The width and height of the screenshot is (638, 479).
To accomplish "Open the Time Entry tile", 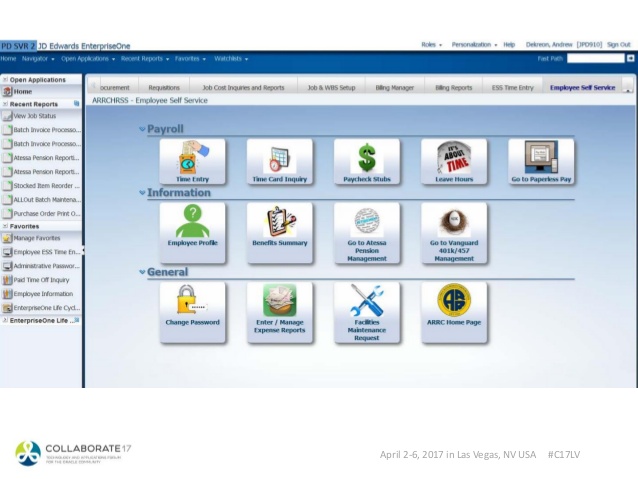I will click(x=192, y=162).
